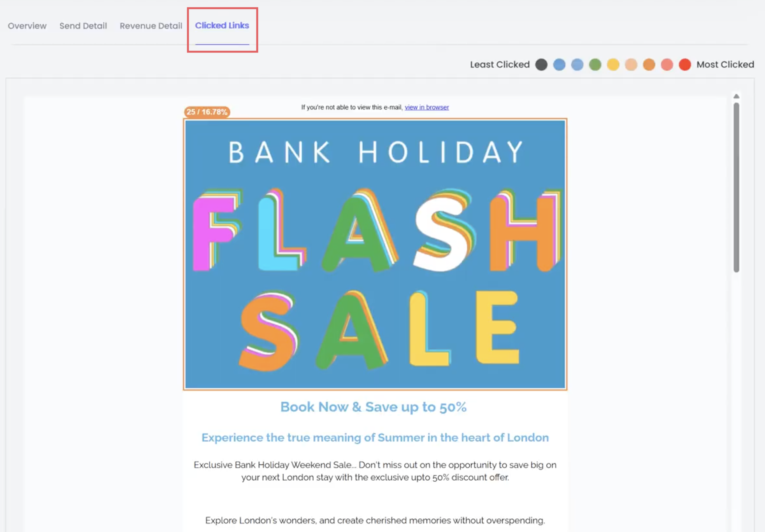Click the email preview vertical scrollbar thumb
Viewport: 765px width, 532px height.
tap(736, 187)
